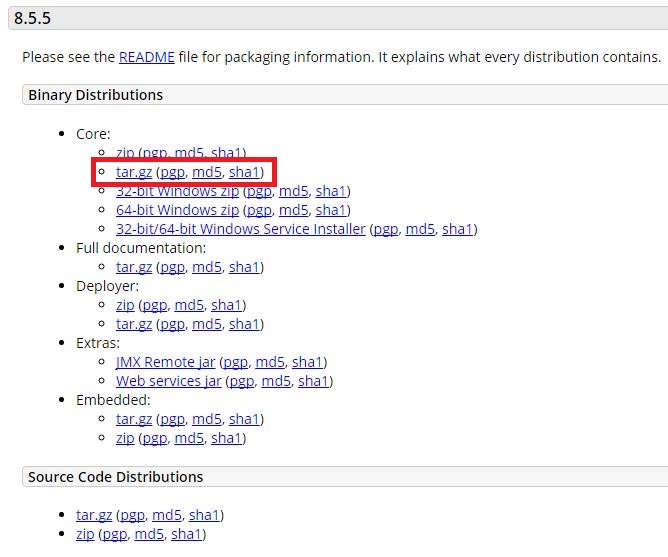Screen dimensions: 668x557
Task: Open pgp link for Source Code tar.gz
Action: (x=132, y=515)
